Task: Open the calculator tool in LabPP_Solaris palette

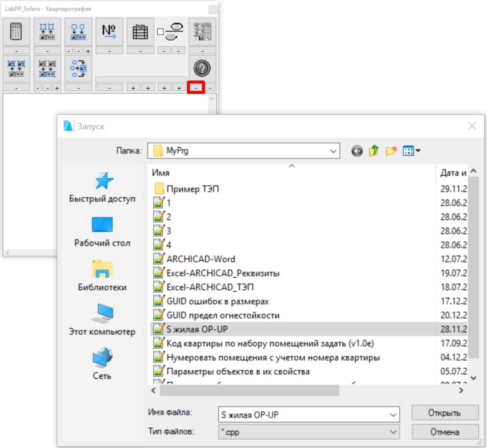Action: click(16, 32)
